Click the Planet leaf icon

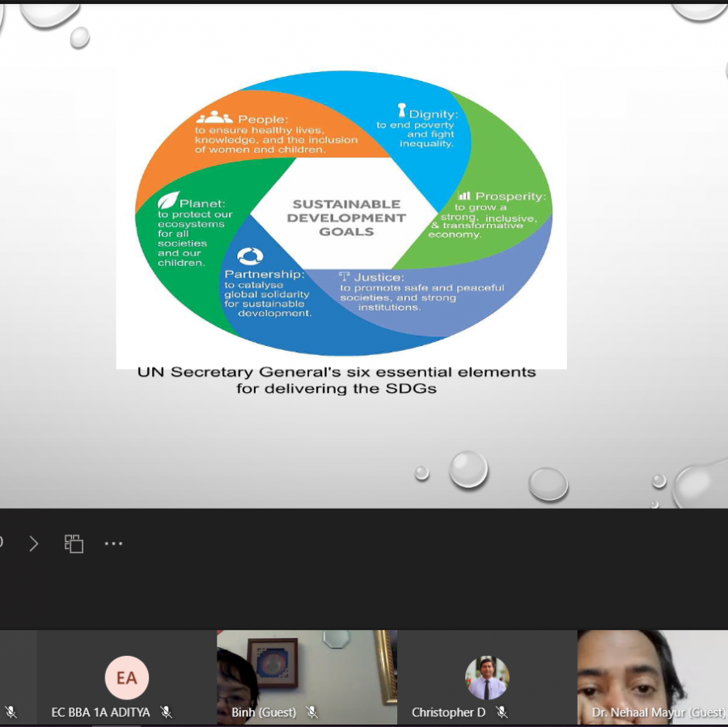[x=168, y=201]
